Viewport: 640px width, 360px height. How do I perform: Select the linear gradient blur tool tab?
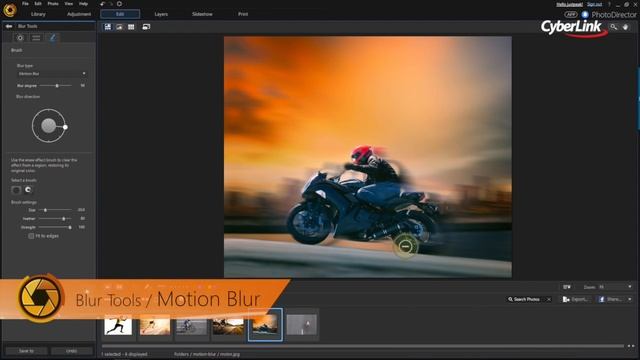(x=36, y=38)
